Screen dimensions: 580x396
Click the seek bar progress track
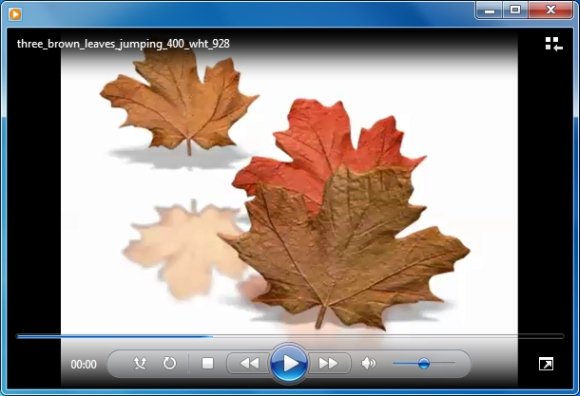click(290, 336)
